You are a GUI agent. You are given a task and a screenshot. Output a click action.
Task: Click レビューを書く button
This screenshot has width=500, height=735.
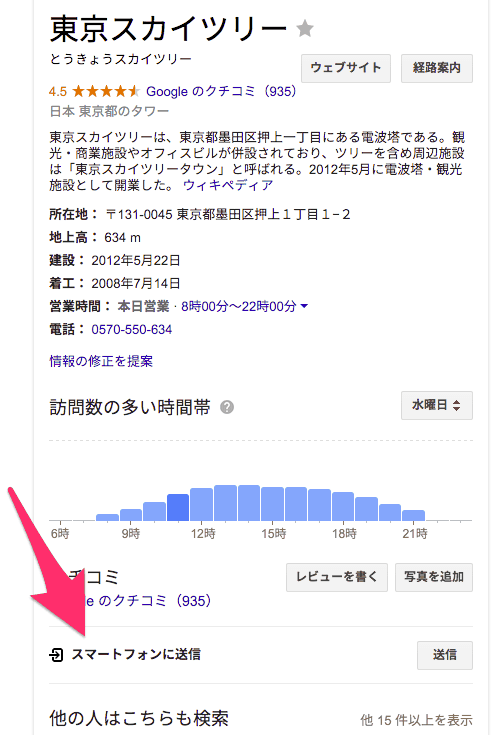337,577
